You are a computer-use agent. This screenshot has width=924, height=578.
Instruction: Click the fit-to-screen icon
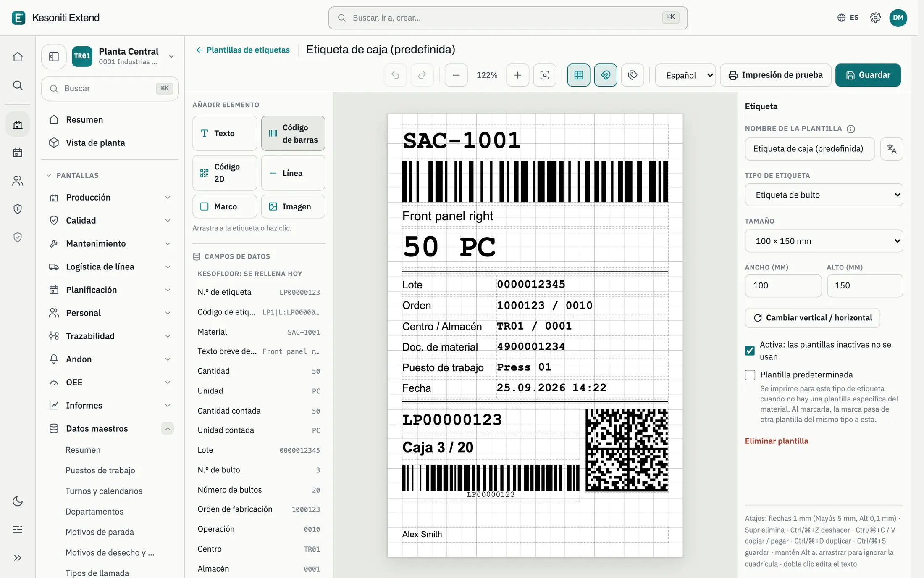click(x=545, y=75)
